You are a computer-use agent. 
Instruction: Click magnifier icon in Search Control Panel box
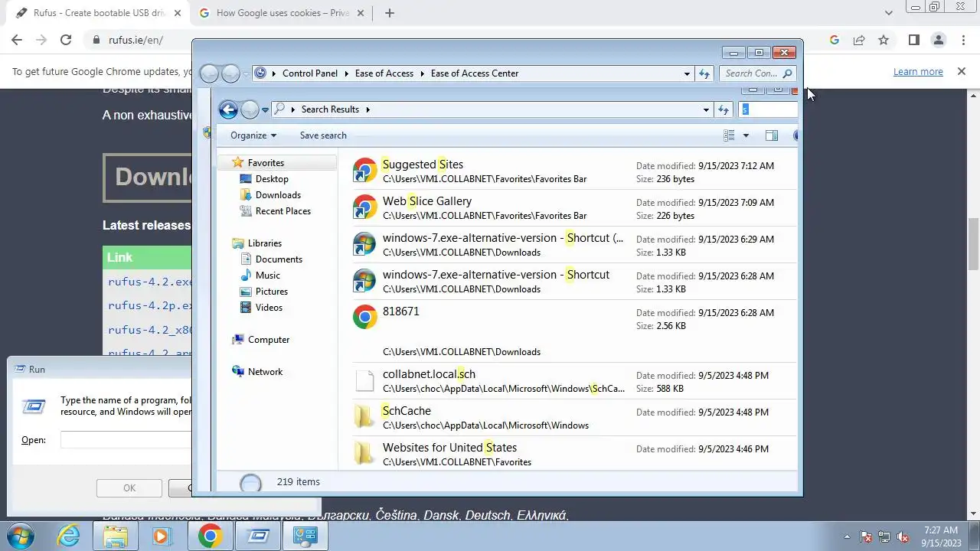(787, 73)
